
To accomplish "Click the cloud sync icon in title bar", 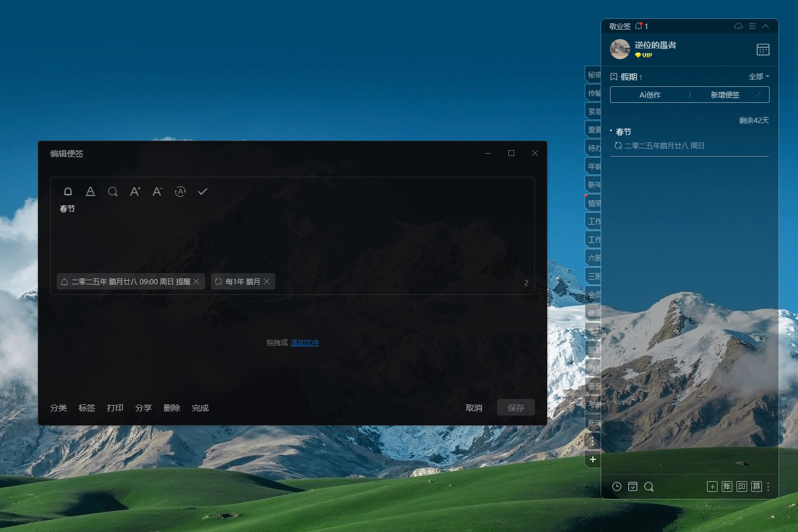I will (738, 26).
